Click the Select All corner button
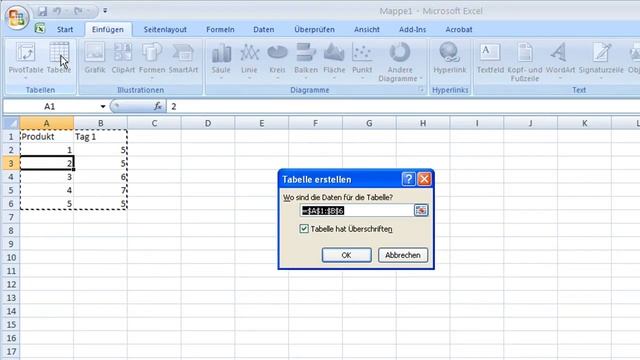The width and height of the screenshot is (640, 360). click(11, 123)
